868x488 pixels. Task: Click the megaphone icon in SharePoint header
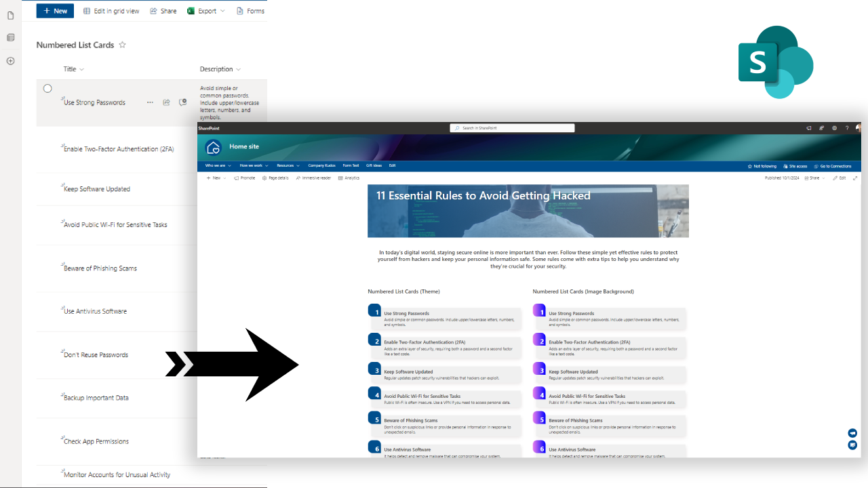(809, 128)
